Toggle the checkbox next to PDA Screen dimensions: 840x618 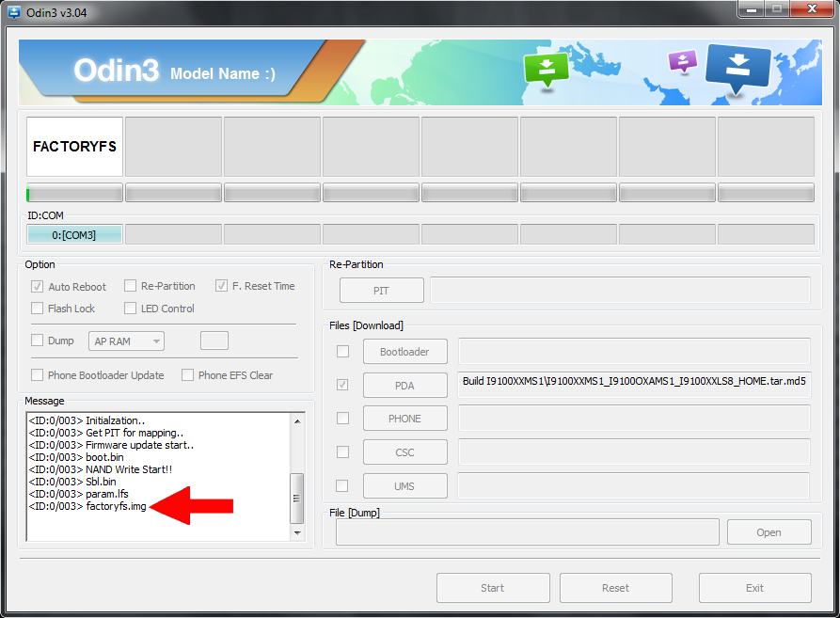[342, 385]
